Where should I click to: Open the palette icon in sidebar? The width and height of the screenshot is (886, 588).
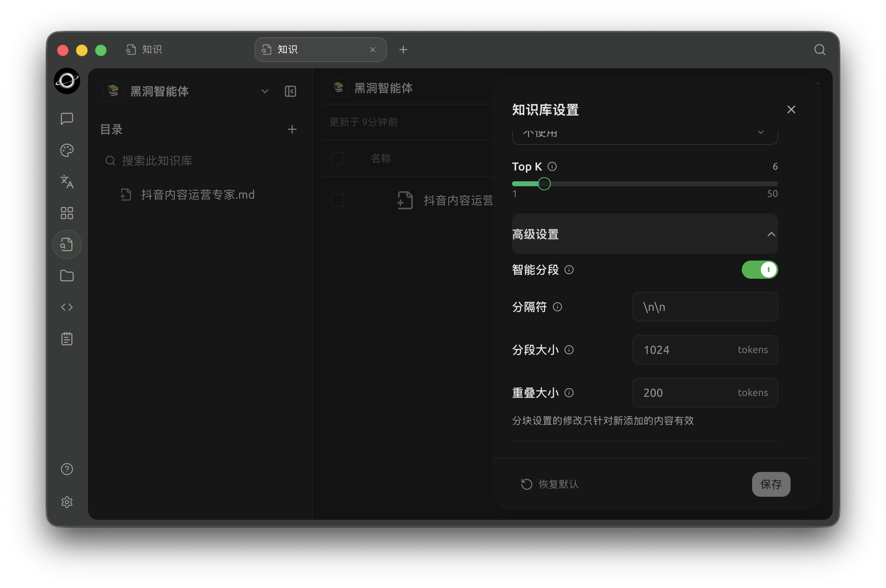(x=67, y=150)
